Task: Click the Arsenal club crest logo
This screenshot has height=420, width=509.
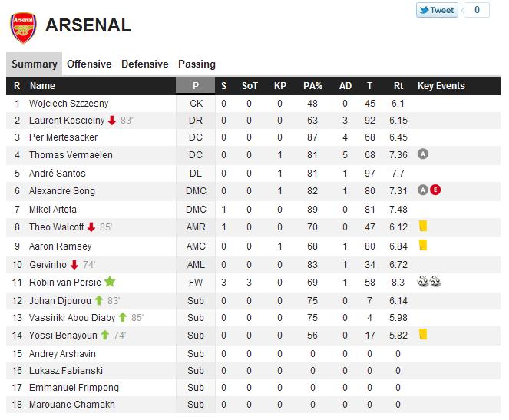Action: click(x=21, y=26)
